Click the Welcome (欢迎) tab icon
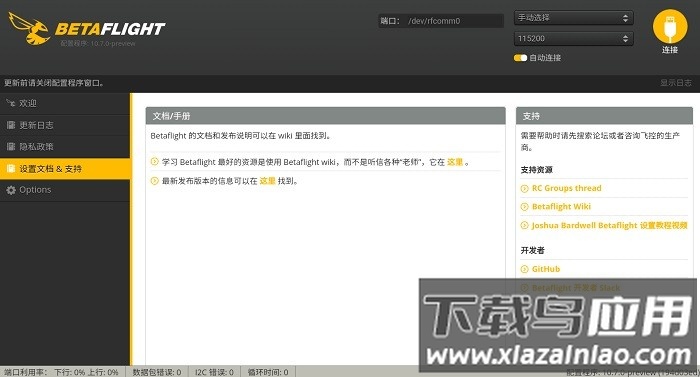700x377 pixels. tap(11, 103)
